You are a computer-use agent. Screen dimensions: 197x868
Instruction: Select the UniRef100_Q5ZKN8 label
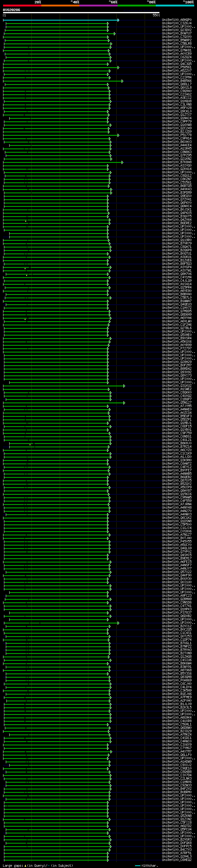(x=177, y=816)
